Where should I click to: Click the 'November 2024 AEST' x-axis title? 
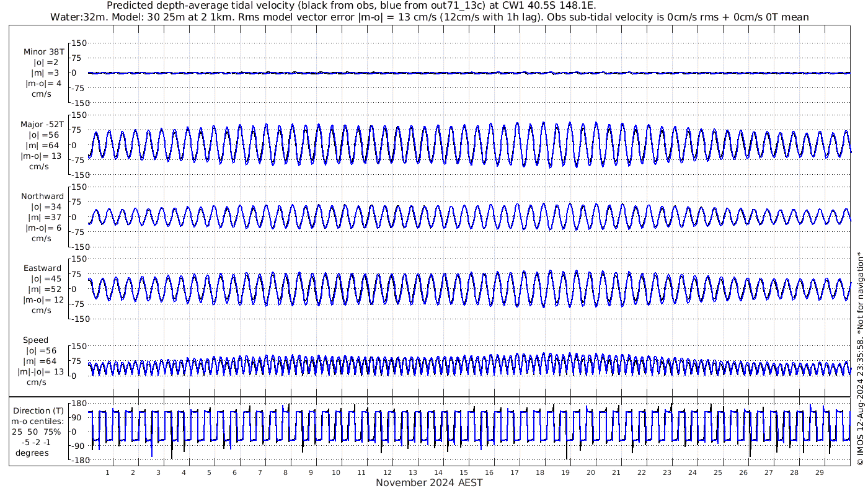[x=429, y=483]
